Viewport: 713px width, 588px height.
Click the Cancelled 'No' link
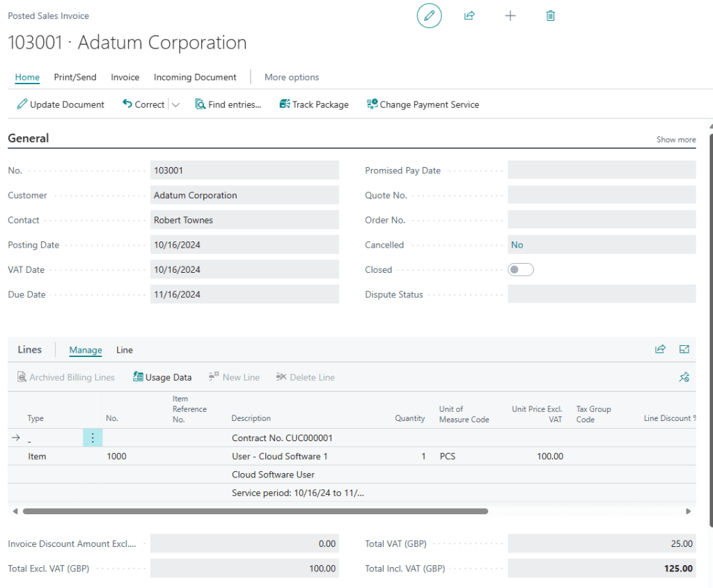517,245
